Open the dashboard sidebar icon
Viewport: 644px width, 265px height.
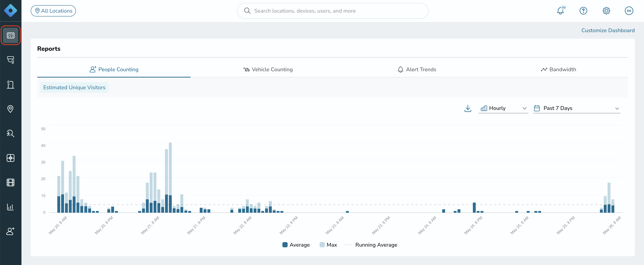11,35
